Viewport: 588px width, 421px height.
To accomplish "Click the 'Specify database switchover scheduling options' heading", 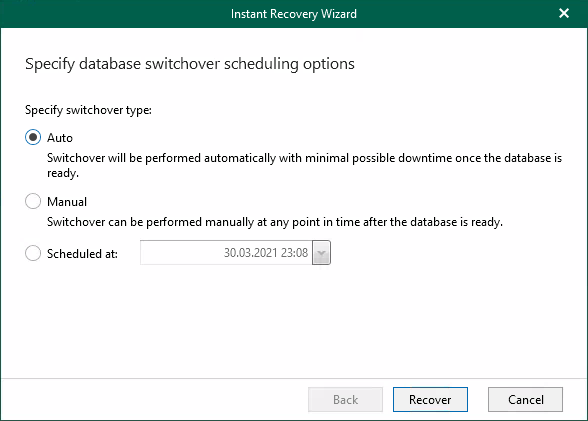I will 190,64.
